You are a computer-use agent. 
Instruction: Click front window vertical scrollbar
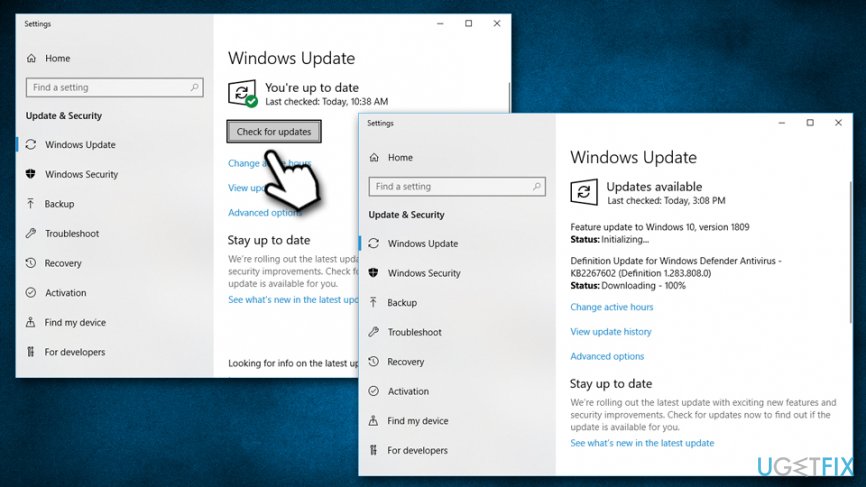[849, 251]
